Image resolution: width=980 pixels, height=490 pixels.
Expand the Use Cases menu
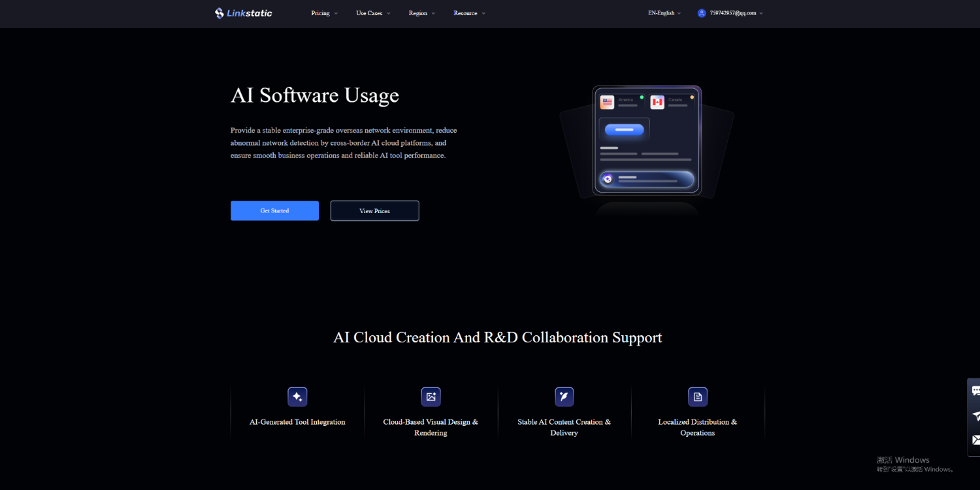[373, 13]
